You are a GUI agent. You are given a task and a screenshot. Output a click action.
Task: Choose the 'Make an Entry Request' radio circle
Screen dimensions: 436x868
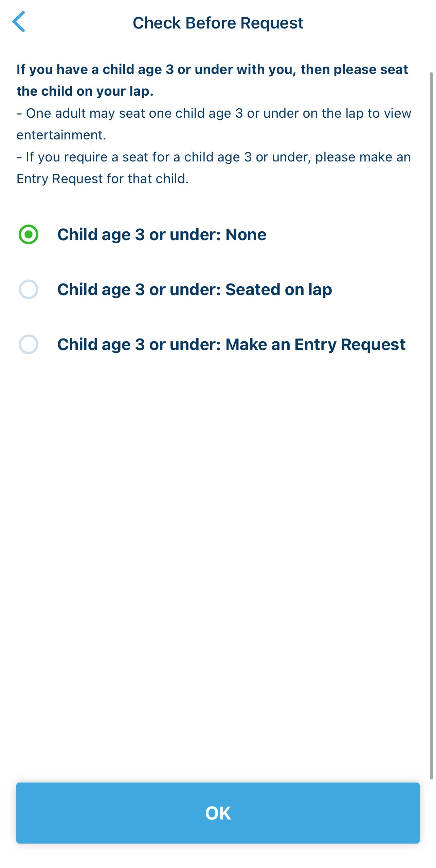29,344
